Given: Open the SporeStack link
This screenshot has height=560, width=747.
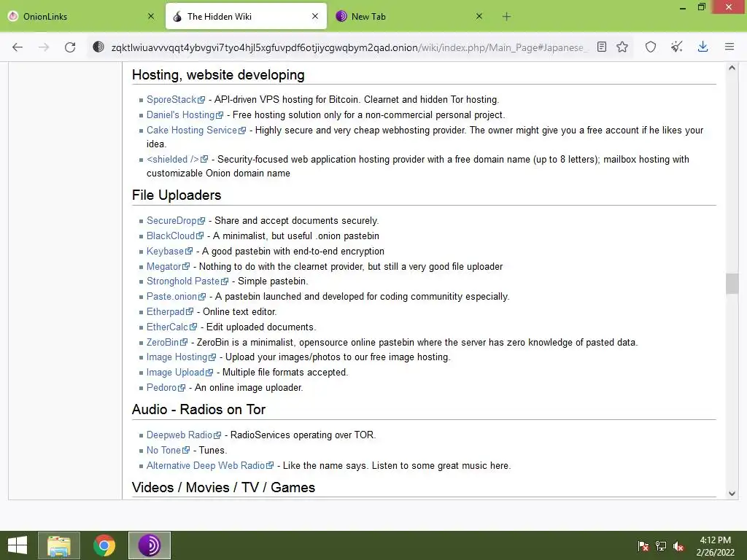Looking at the screenshot, I should [175, 99].
